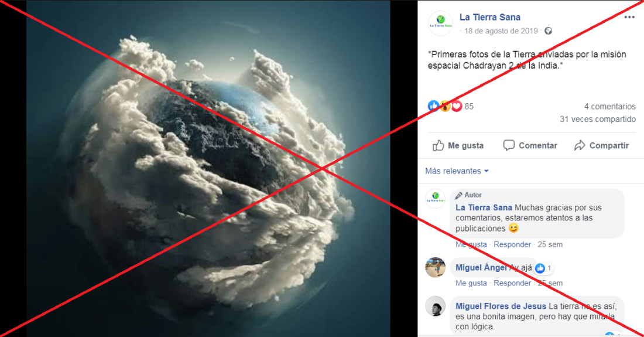Image resolution: width=644 pixels, height=337 pixels.
Task: Click La Tierra Sana page profile picture
Action: pos(440,23)
